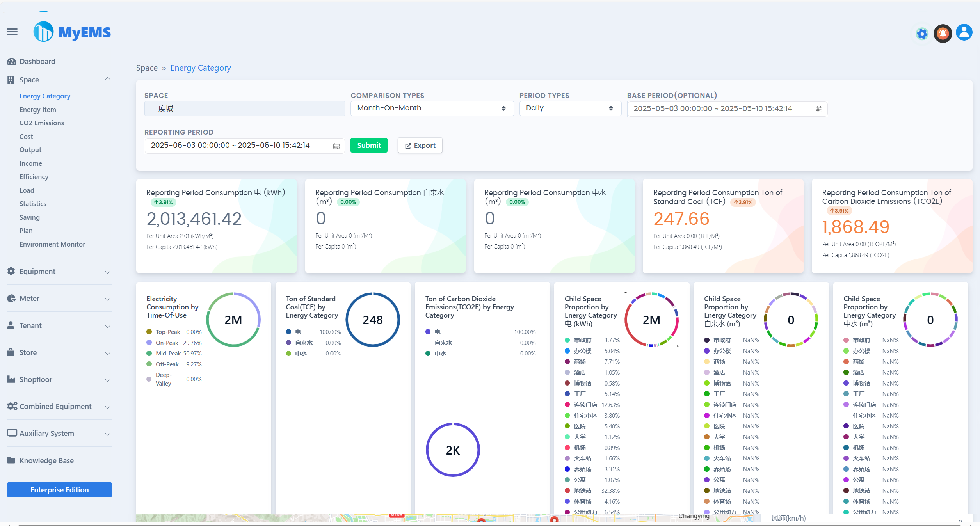The height and width of the screenshot is (526, 980).
Task: Open the Comparison Types dropdown
Action: point(432,108)
